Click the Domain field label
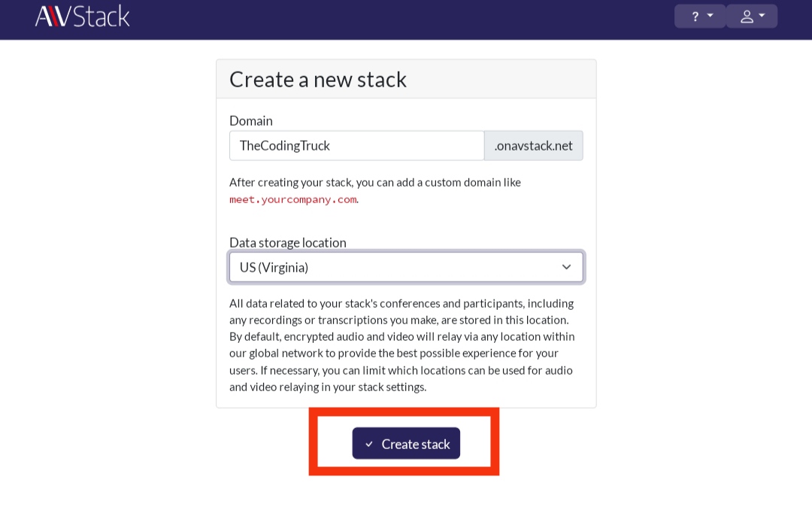This screenshot has width=812, height=519. pyautogui.click(x=251, y=120)
